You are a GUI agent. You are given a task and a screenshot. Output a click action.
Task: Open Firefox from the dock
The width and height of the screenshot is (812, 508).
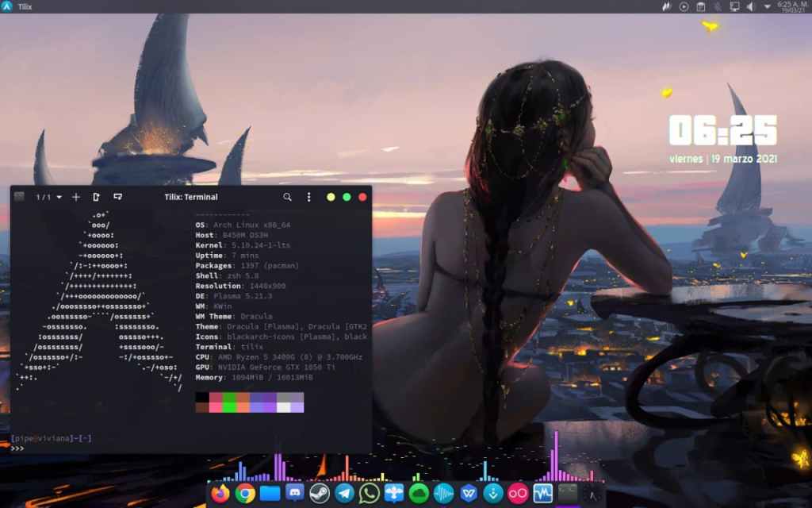click(x=220, y=494)
